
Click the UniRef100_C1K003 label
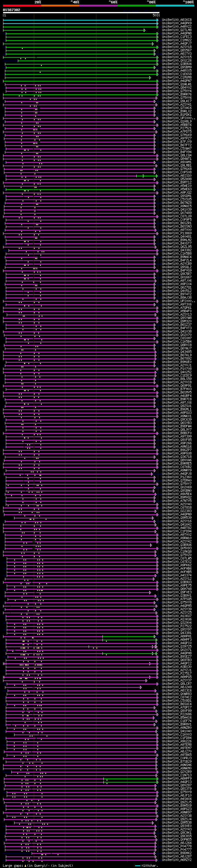tap(176, 735)
